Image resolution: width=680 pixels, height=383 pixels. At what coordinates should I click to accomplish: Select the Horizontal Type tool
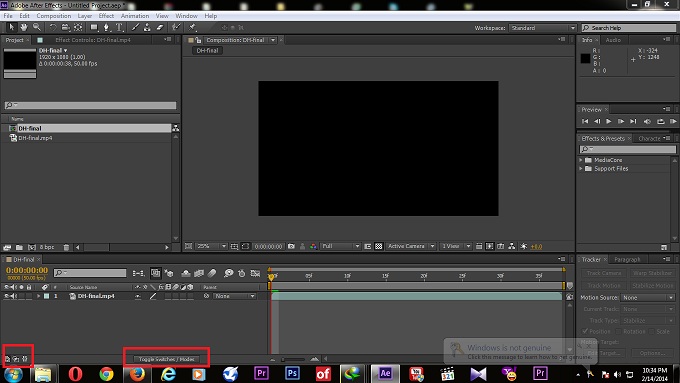(119, 27)
